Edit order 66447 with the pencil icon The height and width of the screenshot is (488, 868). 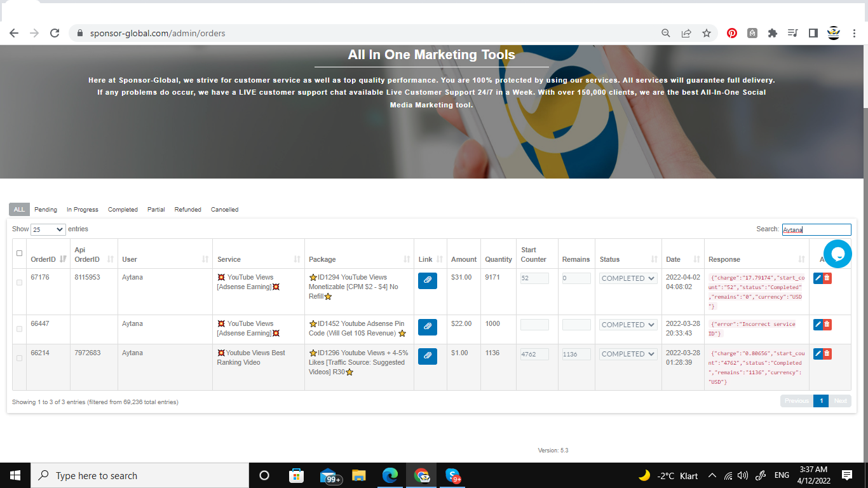coord(818,324)
